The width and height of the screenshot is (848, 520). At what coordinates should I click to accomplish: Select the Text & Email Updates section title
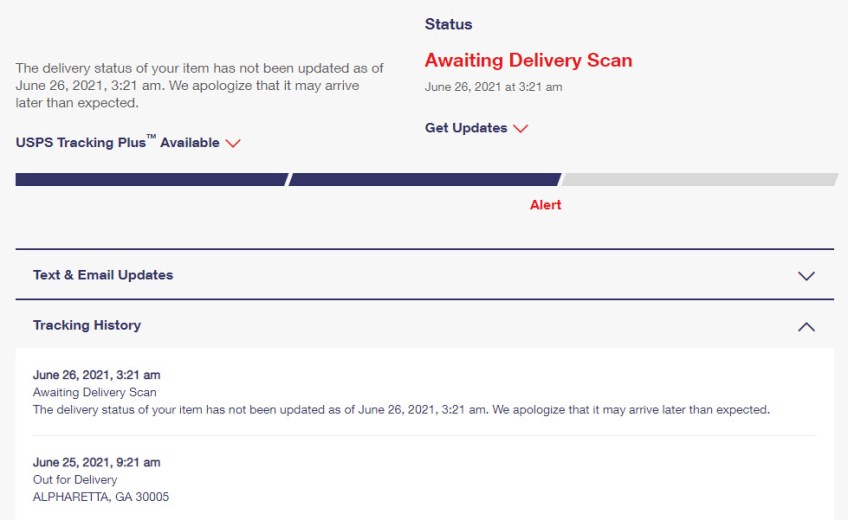pos(103,275)
